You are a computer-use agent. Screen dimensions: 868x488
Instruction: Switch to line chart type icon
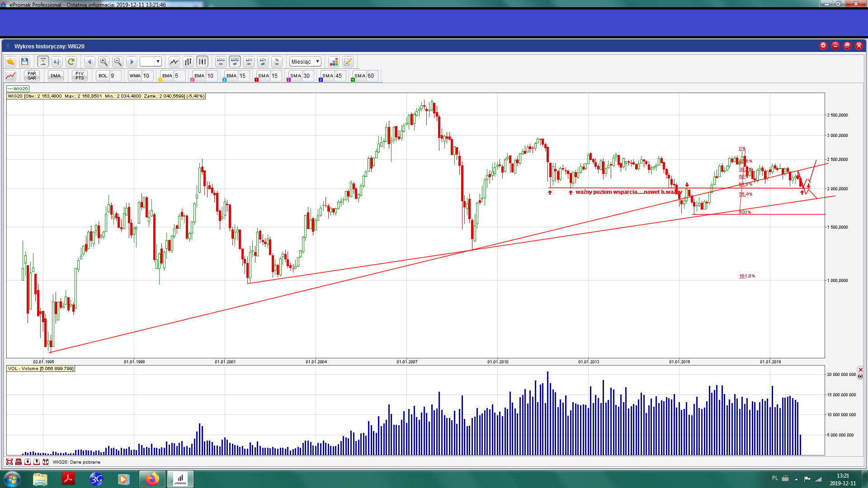pos(174,62)
